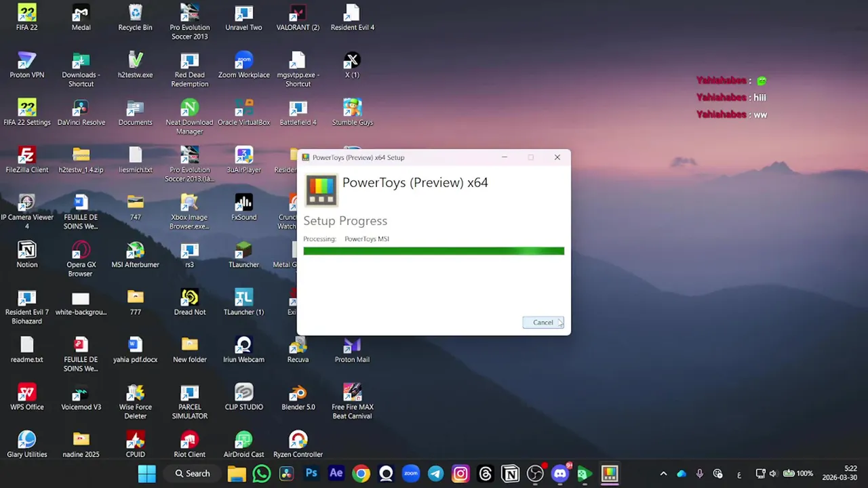Image resolution: width=868 pixels, height=488 pixels.
Task: Open the volume tray control
Action: [x=772, y=474]
